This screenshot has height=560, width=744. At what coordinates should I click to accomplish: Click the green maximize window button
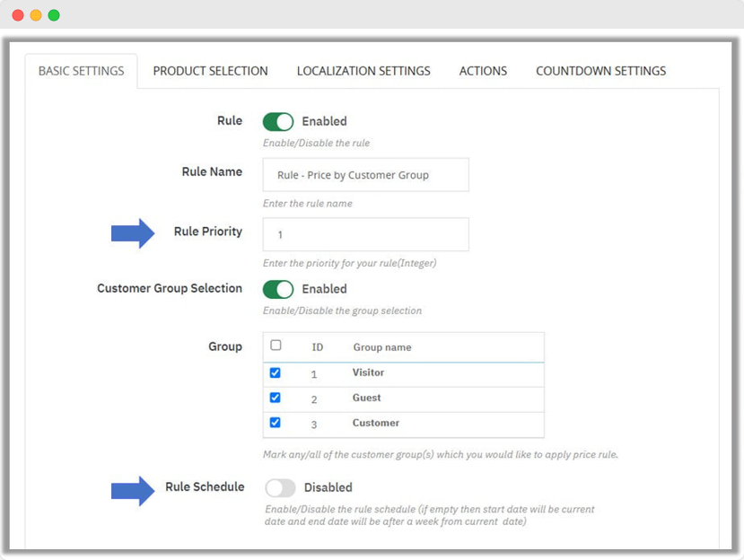[54, 15]
